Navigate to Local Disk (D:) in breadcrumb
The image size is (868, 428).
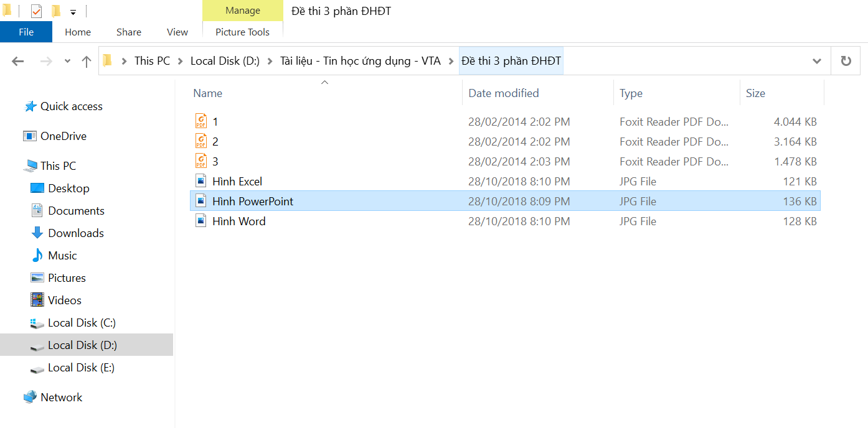click(225, 61)
